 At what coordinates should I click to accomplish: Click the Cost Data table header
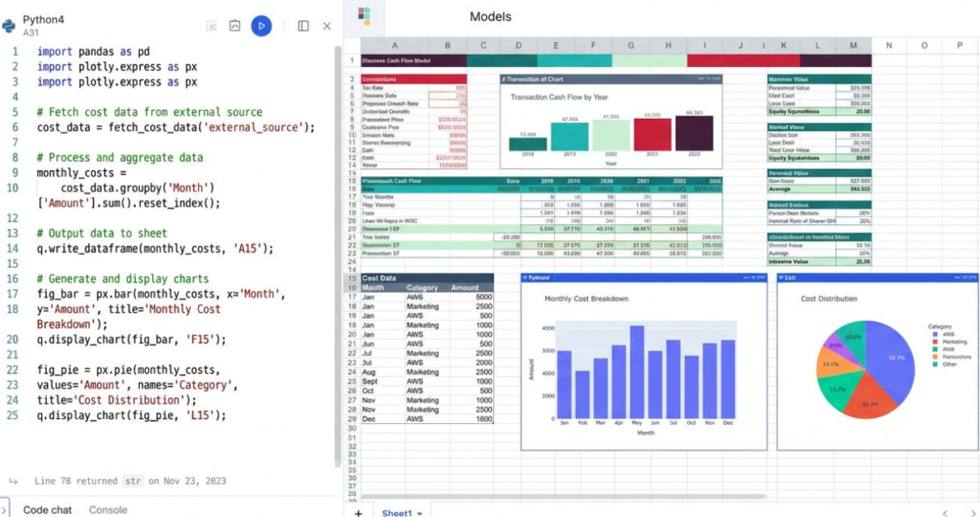428,279
